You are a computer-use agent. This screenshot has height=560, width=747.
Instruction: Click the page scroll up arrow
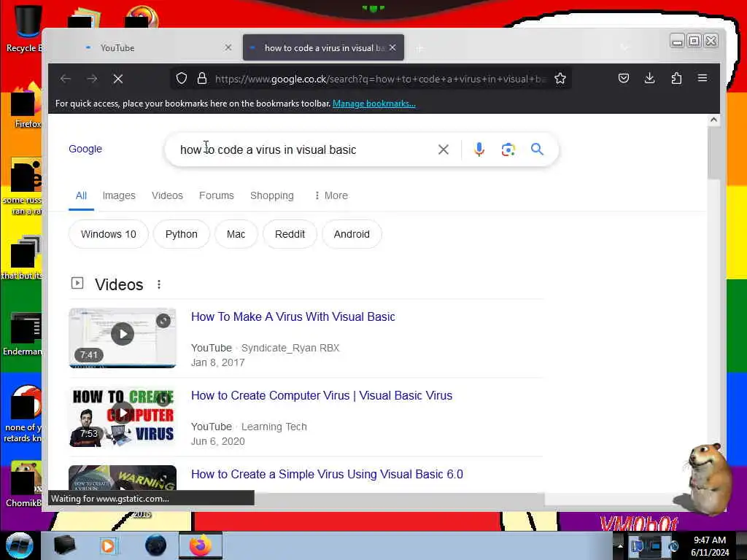[713, 120]
